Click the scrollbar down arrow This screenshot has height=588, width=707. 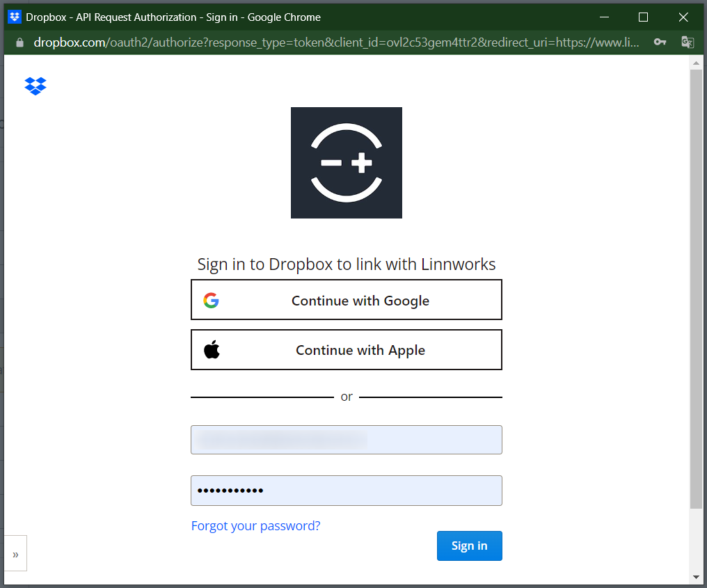tap(696, 577)
